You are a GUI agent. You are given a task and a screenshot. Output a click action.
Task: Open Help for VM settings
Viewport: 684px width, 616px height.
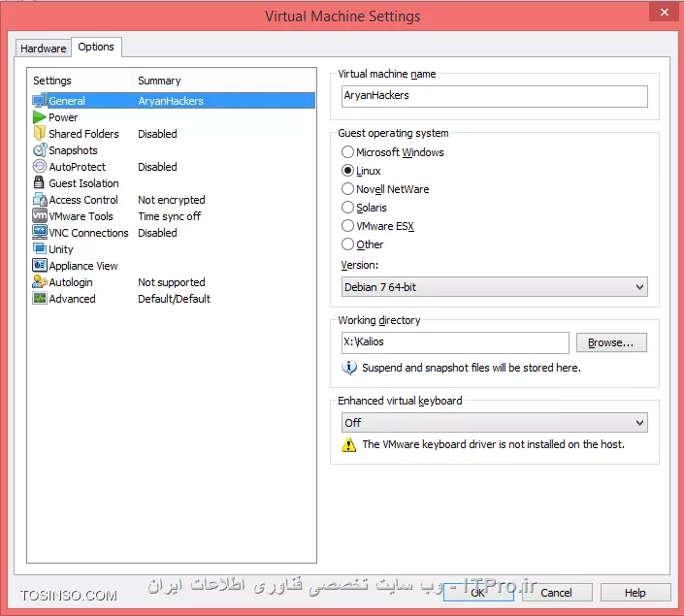(635, 593)
